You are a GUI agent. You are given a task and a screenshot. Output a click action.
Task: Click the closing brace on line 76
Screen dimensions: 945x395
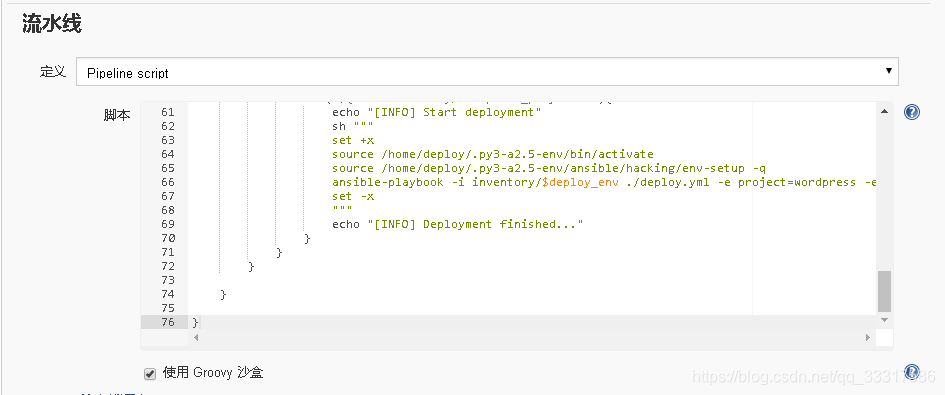(x=195, y=322)
